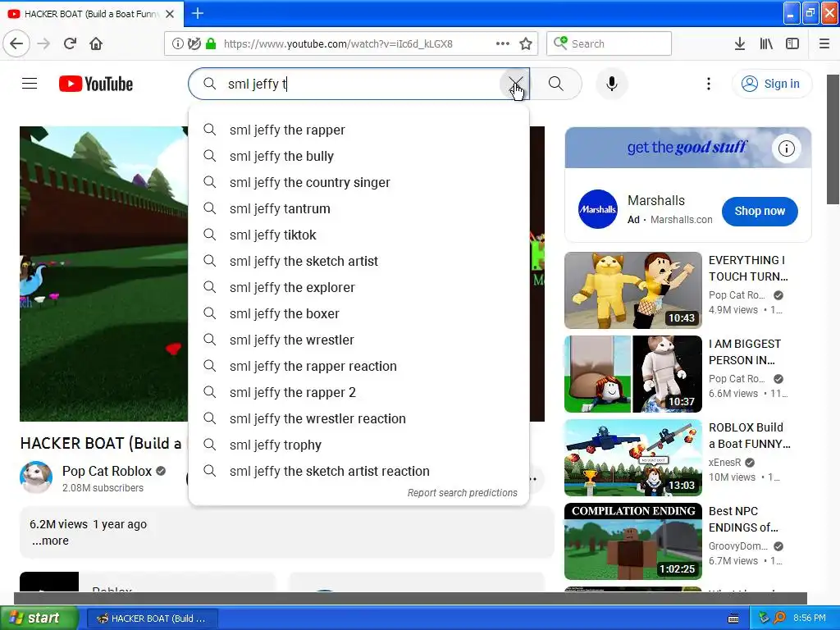
Task: Choose suggestion sml jeffy the boxer
Action: 359,313
